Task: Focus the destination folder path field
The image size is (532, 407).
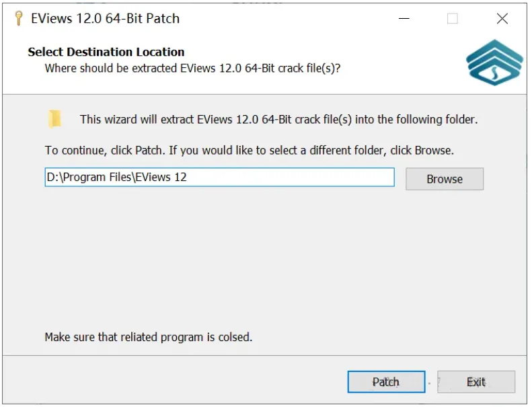Action: click(219, 178)
